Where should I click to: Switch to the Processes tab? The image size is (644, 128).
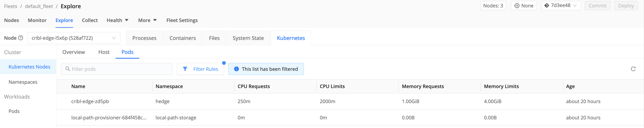(144, 38)
